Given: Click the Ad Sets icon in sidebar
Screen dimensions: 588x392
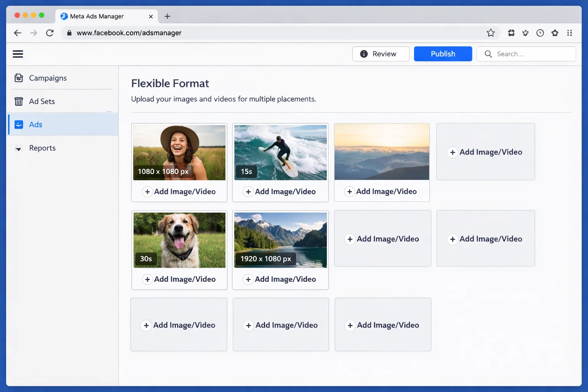Looking at the screenshot, I should [x=18, y=101].
